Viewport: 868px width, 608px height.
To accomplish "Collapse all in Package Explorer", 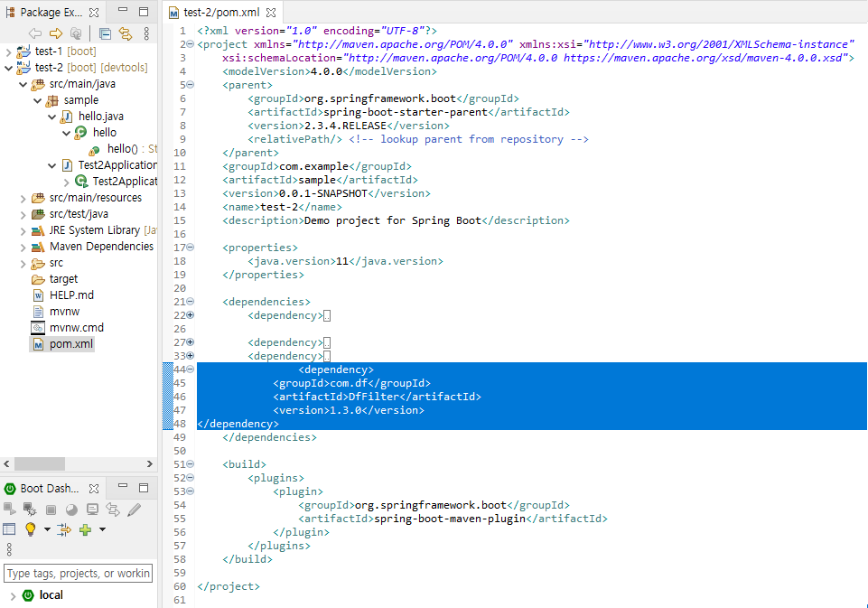I will [105, 33].
